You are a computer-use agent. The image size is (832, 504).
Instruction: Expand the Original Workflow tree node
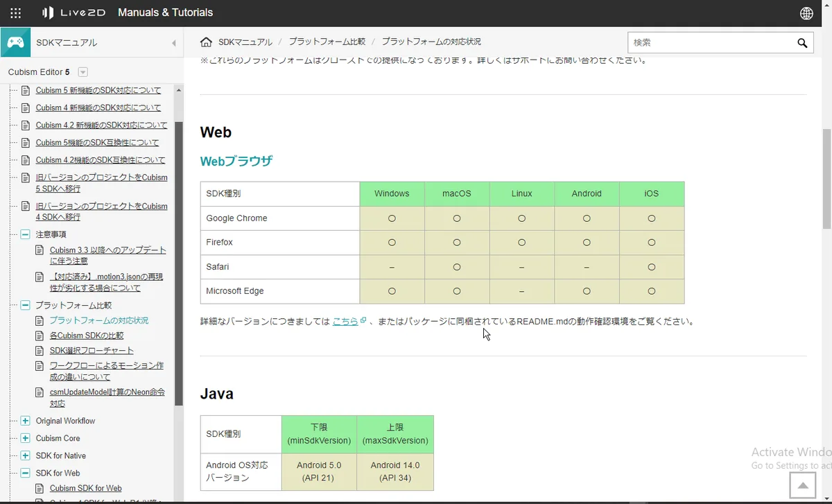click(26, 421)
